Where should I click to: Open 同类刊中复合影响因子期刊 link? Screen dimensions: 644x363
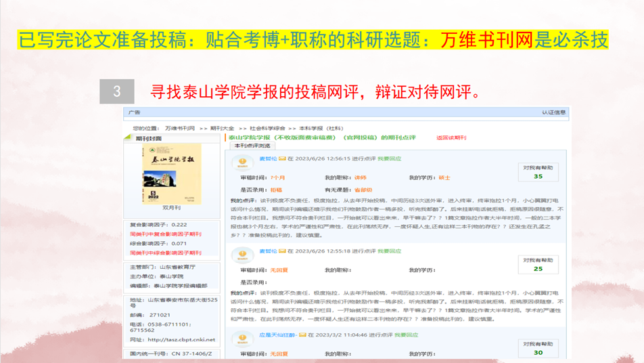tap(166, 234)
